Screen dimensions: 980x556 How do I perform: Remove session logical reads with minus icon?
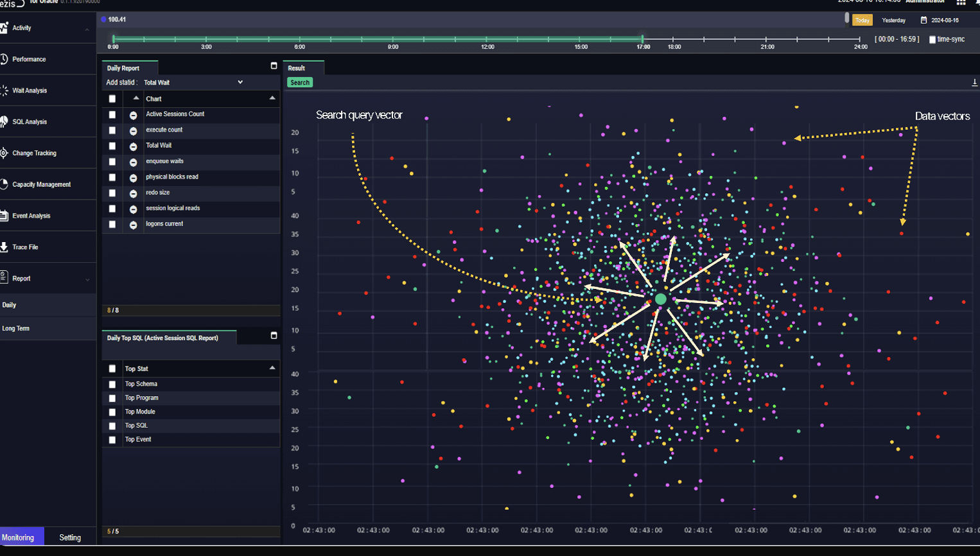[x=134, y=209]
